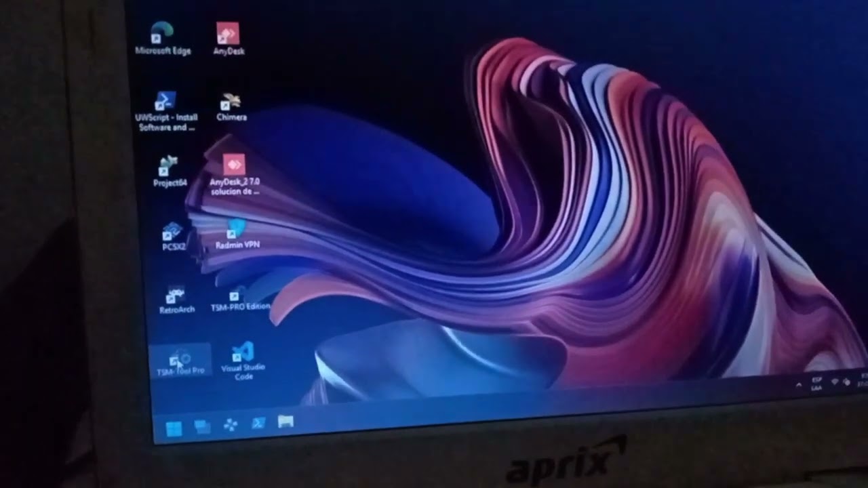Image resolution: width=868 pixels, height=488 pixels.
Task: Click the TSM-PRO Edition shortcut
Action: (239, 300)
